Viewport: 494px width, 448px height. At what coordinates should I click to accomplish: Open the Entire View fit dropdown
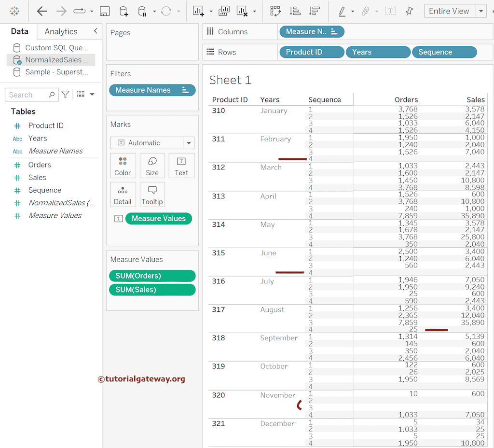(x=481, y=11)
